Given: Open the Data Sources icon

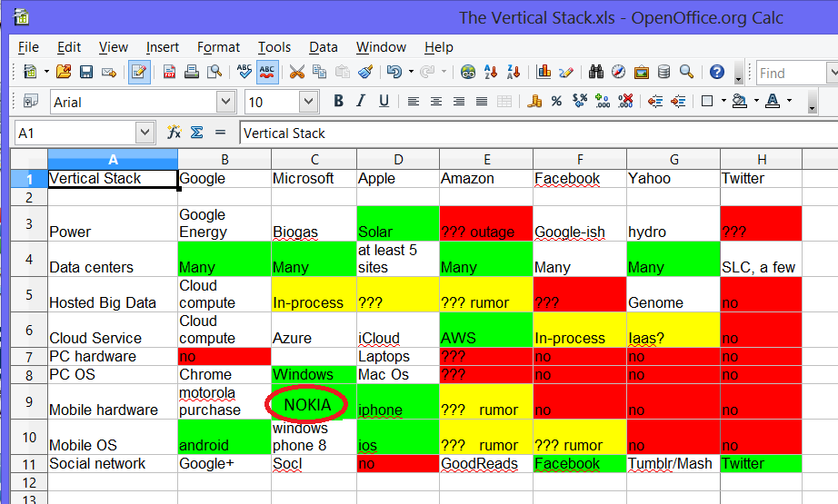Looking at the screenshot, I should click(663, 72).
